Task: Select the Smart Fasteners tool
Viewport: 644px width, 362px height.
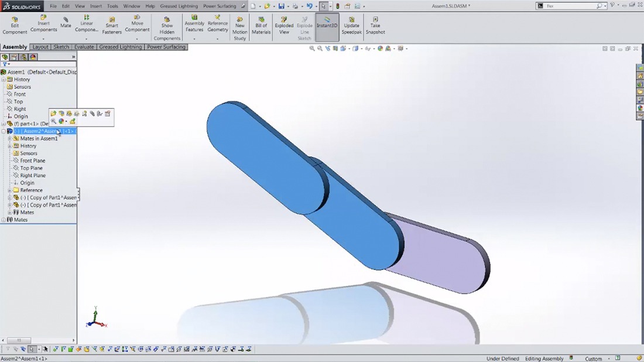Action: [112, 26]
